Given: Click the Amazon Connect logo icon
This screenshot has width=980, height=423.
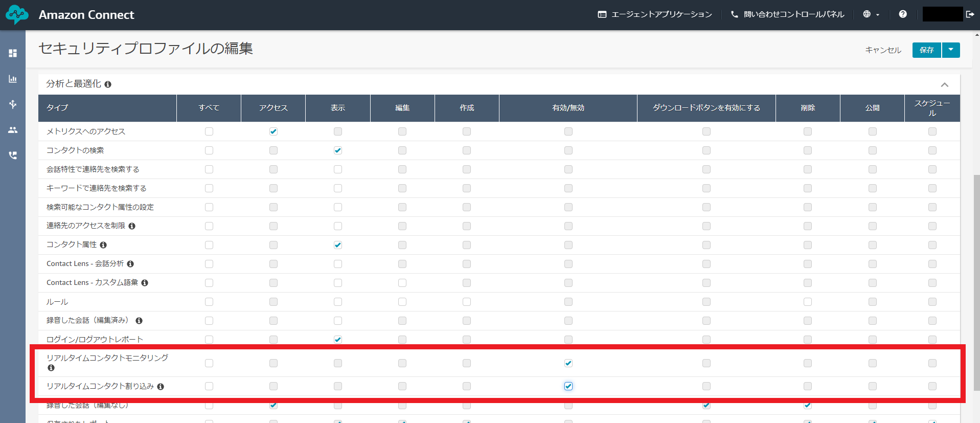Looking at the screenshot, I should pos(17,15).
